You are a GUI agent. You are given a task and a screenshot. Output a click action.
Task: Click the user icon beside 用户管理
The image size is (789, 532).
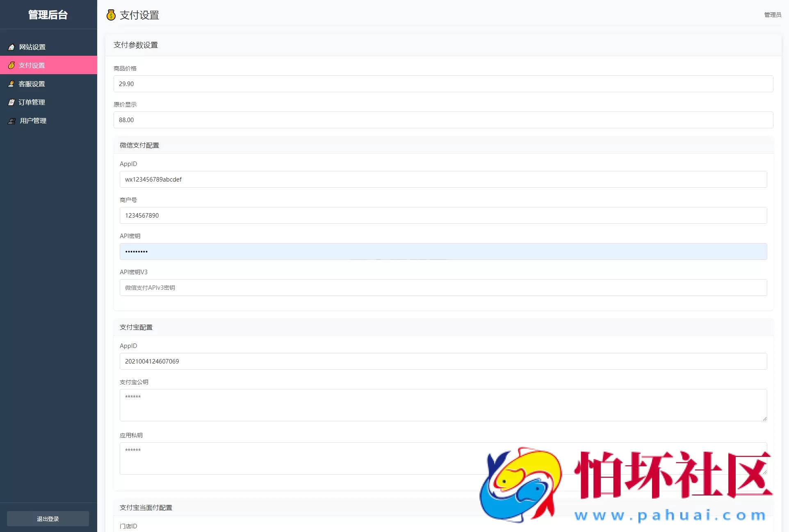pyautogui.click(x=12, y=120)
